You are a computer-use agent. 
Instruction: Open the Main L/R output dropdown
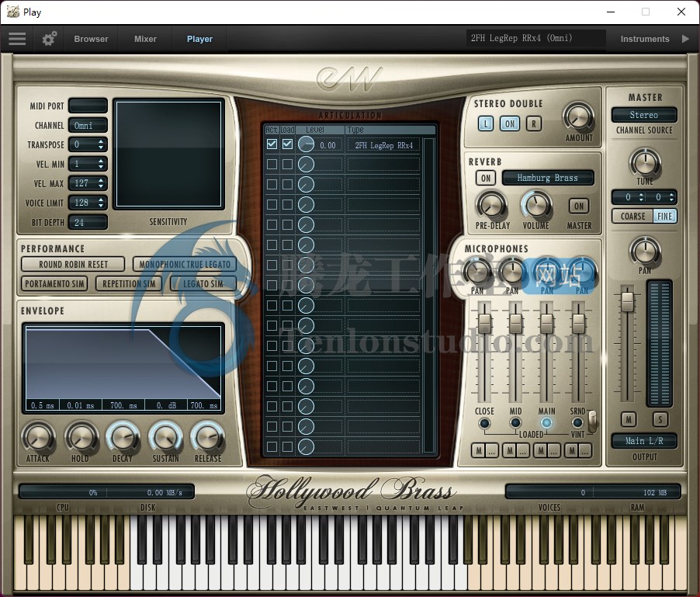click(x=644, y=441)
